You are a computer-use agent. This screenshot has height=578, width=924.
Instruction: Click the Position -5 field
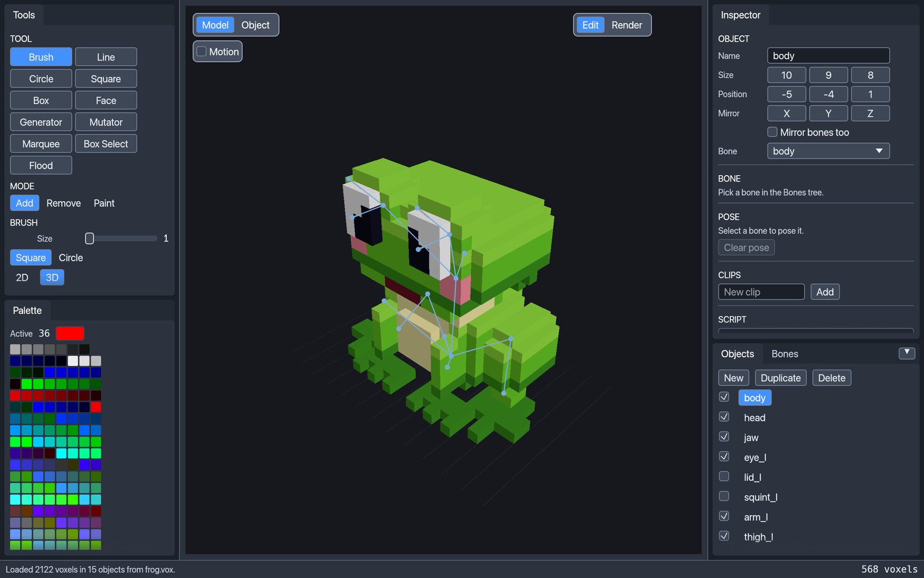pos(787,94)
